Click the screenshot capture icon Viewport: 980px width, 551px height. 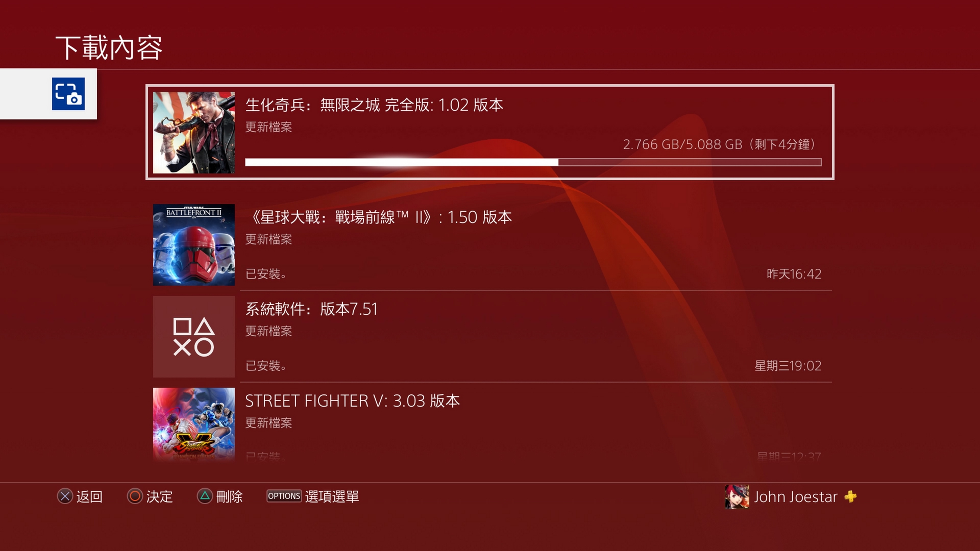pos(68,94)
